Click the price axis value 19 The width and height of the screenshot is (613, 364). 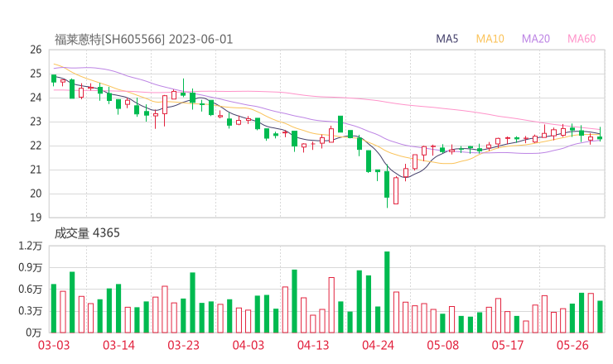pos(36,218)
